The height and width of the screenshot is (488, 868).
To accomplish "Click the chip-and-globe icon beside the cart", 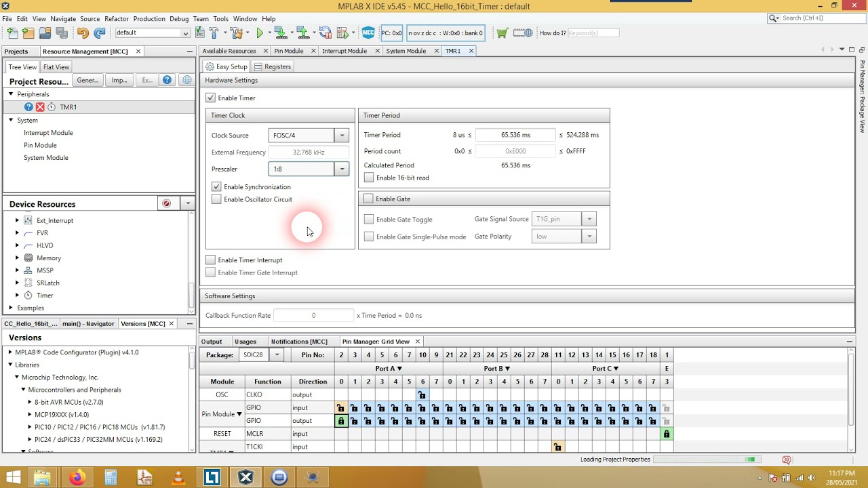I will [523, 33].
